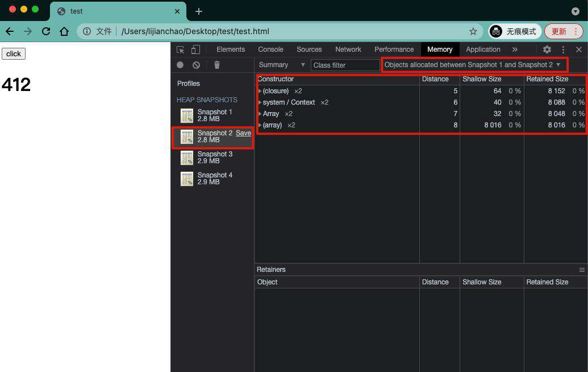Select the Memory tab
This screenshot has width=588, height=372.
coord(440,49)
